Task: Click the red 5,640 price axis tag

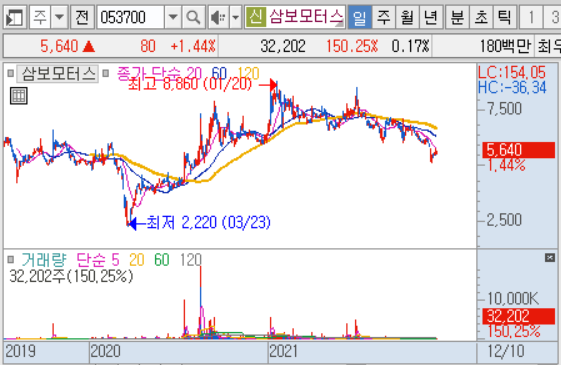Action: pyautogui.click(x=518, y=150)
